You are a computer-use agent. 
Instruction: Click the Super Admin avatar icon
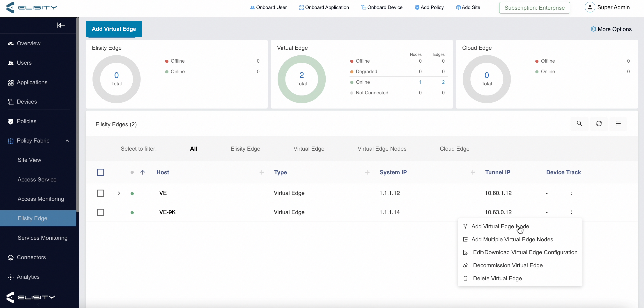pyautogui.click(x=590, y=7)
